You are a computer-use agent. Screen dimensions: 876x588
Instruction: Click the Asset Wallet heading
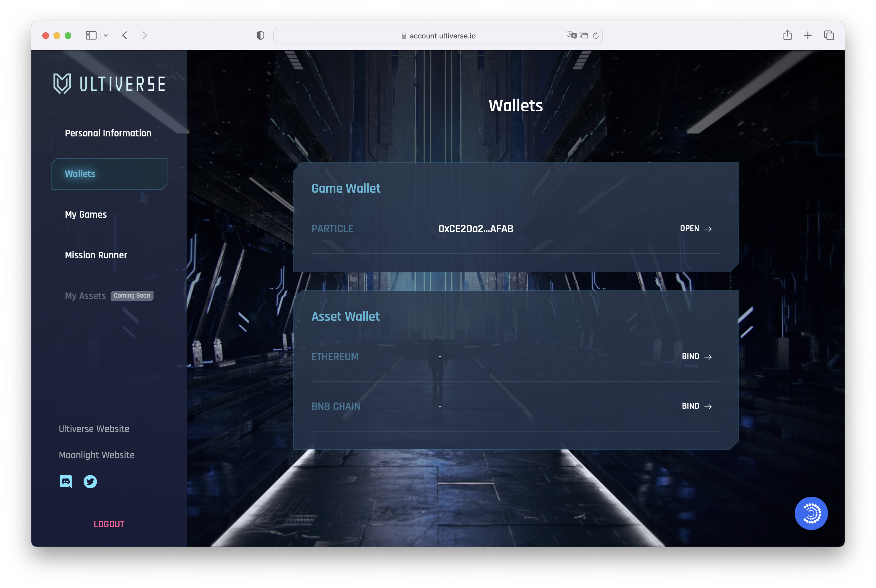tap(346, 316)
